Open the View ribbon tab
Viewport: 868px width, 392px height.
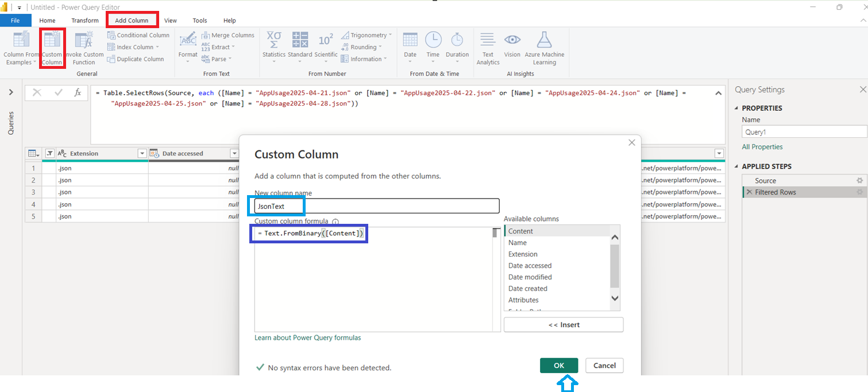coord(171,21)
